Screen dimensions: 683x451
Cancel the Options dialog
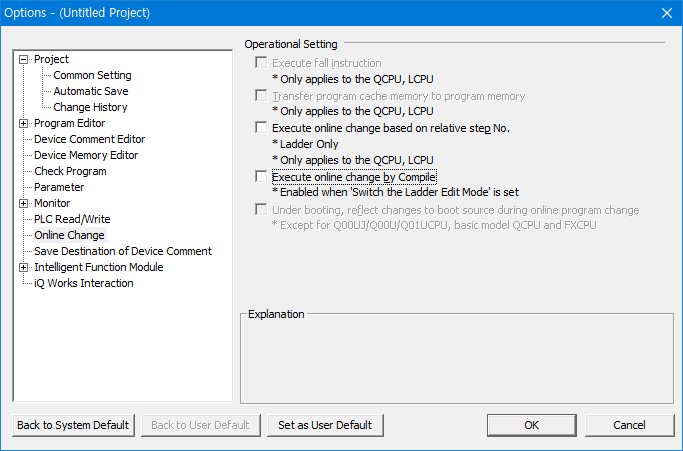click(629, 425)
